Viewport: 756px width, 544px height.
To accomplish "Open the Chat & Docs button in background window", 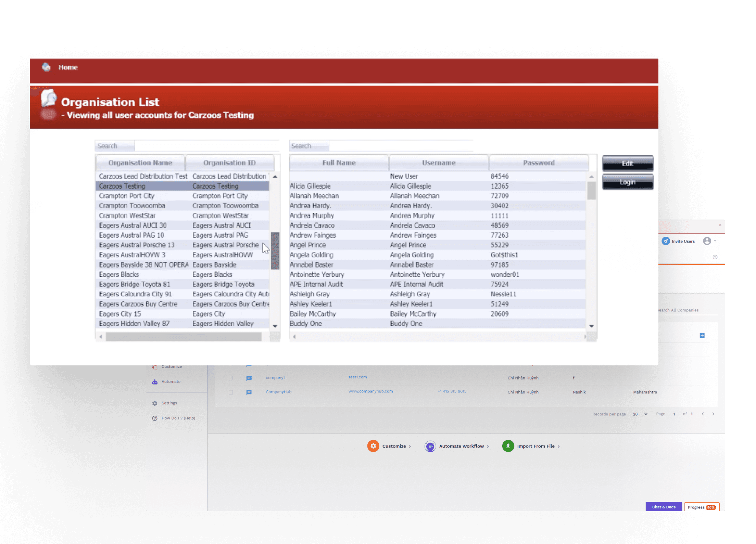I will click(664, 507).
